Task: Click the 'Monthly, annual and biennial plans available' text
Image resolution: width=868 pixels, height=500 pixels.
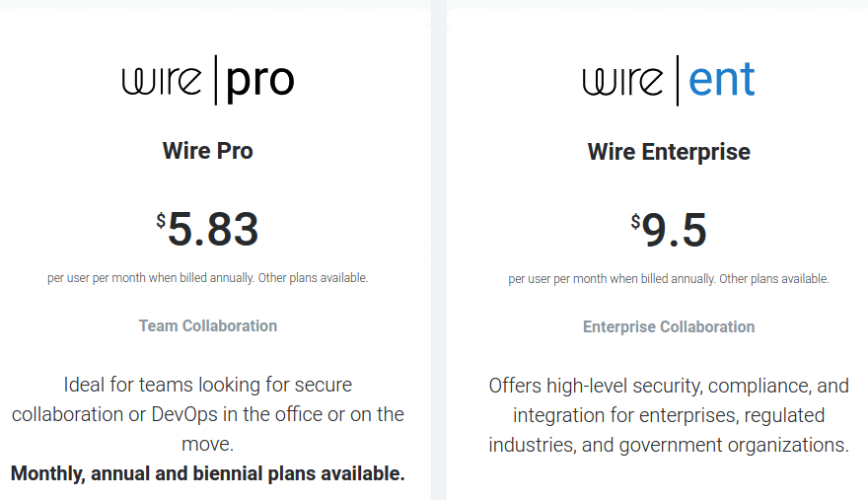Action: [207, 473]
